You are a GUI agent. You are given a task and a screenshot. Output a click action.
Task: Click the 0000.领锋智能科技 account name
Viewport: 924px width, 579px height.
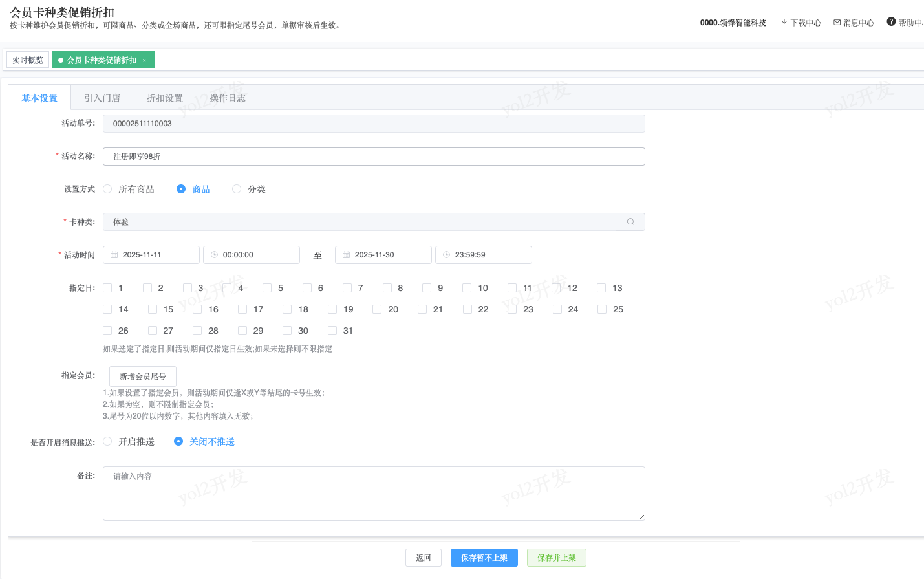[x=733, y=23]
